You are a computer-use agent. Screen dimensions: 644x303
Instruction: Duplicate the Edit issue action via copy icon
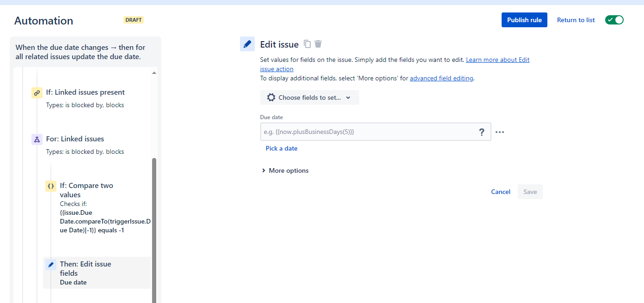(307, 43)
